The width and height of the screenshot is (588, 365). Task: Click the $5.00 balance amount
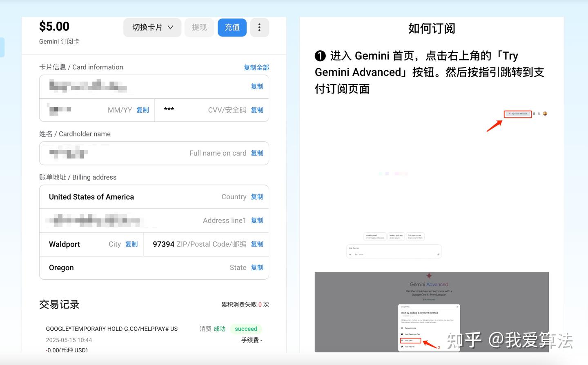54,27
